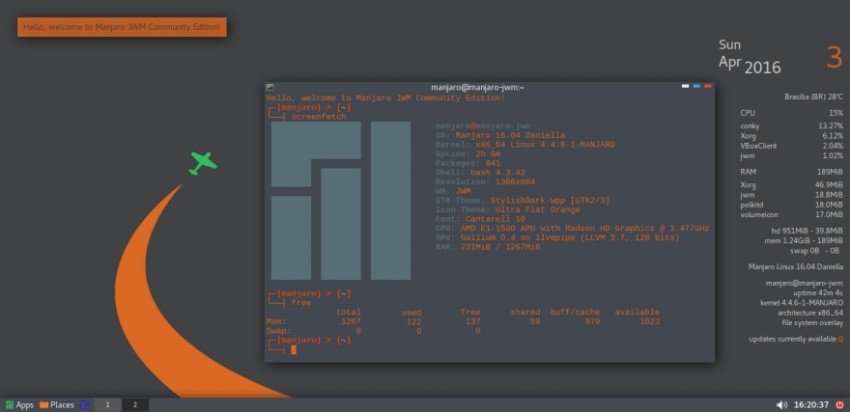
Task: Click the 'polkitd 18.0MiB' memory row
Action: click(791, 205)
